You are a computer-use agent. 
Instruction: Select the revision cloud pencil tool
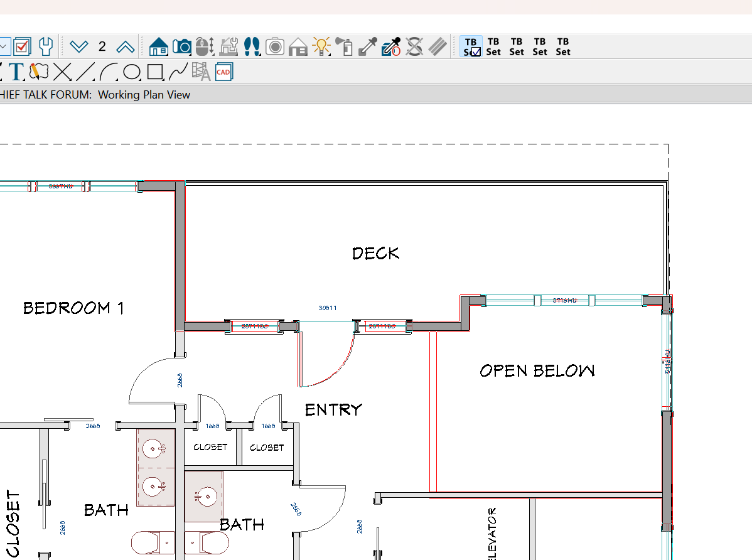pyautogui.click(x=38, y=72)
